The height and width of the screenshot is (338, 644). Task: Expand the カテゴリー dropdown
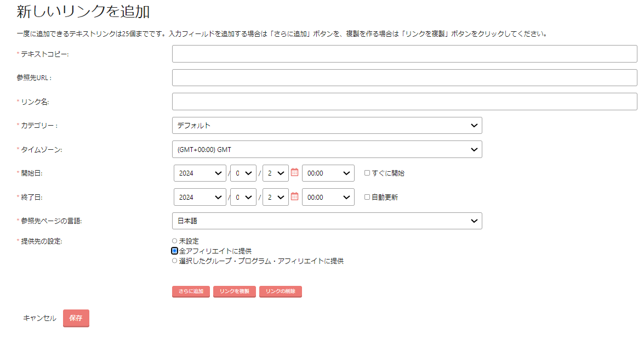(x=327, y=125)
